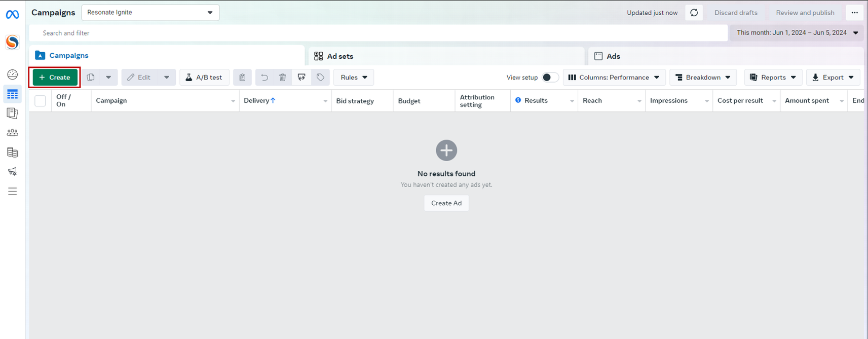Image resolution: width=868 pixels, height=339 pixels.
Task: Open Billing stack icon in sidebar
Action: pos(12,152)
